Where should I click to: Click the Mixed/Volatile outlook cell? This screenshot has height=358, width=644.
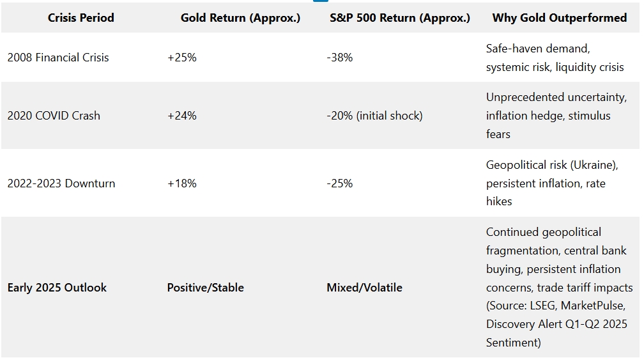(x=364, y=288)
